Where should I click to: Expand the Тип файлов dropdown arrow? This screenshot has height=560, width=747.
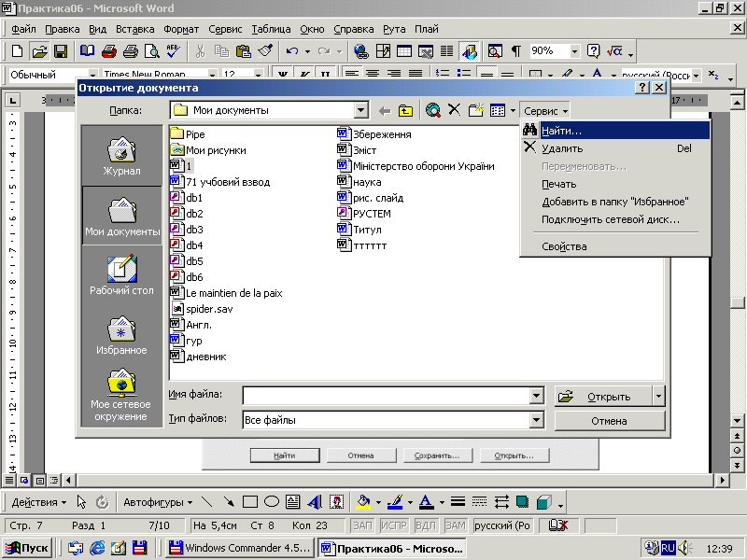536,419
